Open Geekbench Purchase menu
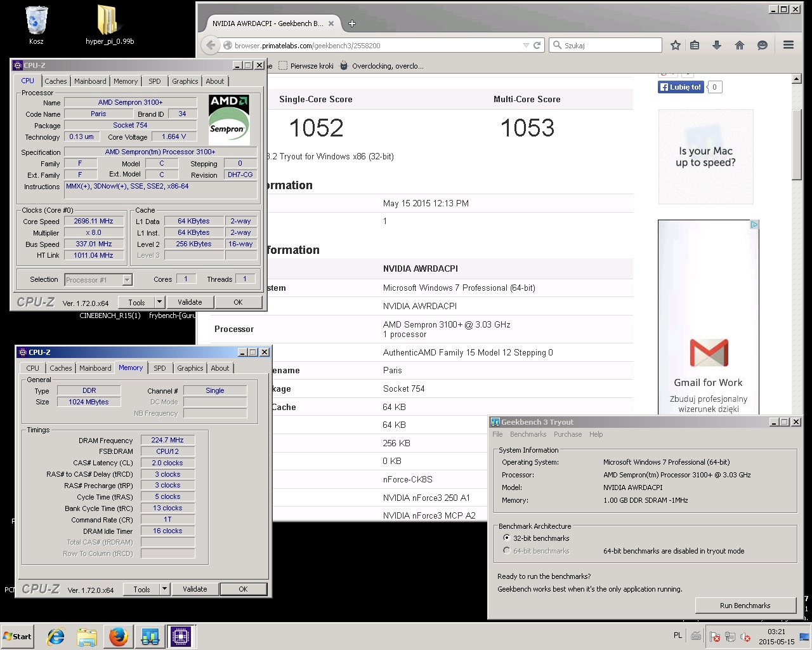812x650 pixels. (568, 434)
